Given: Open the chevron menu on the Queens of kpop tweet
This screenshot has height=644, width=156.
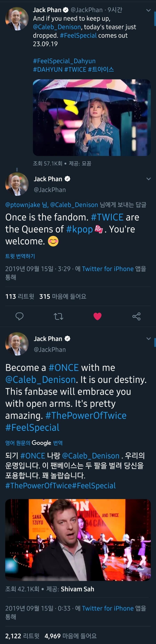Looking at the screenshot, I should (149, 179).
